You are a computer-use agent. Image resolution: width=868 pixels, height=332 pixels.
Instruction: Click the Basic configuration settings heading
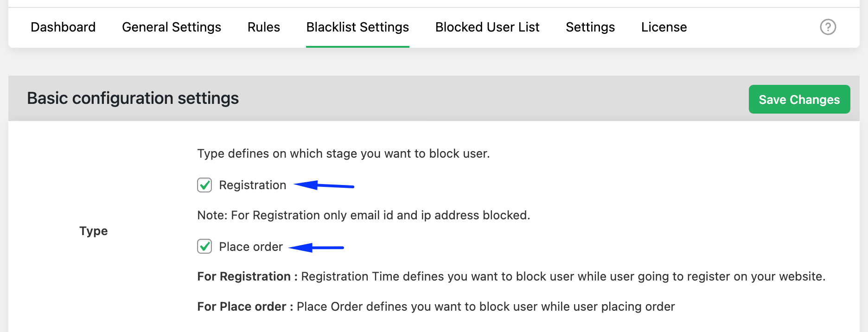[133, 98]
